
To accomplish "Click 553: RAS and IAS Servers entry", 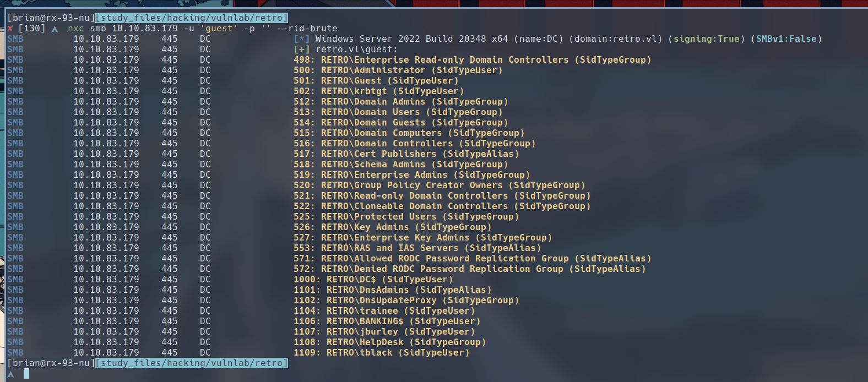I will [x=417, y=248].
